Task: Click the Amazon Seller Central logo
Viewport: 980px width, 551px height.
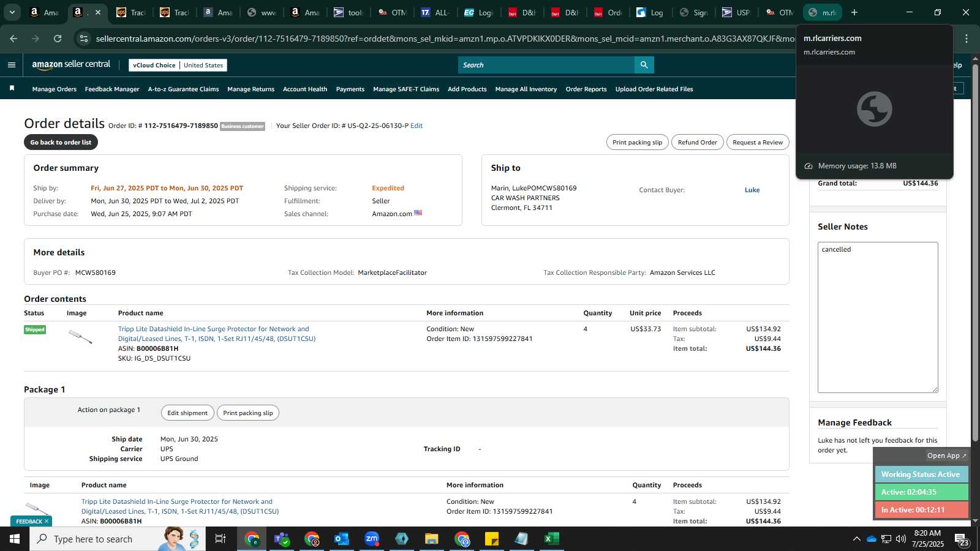Action: (x=71, y=64)
